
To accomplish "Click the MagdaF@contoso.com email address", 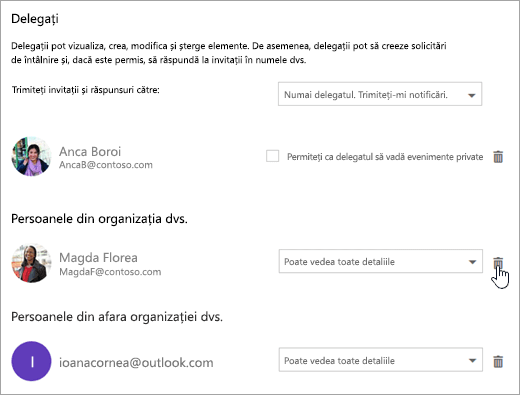I will click(110, 272).
